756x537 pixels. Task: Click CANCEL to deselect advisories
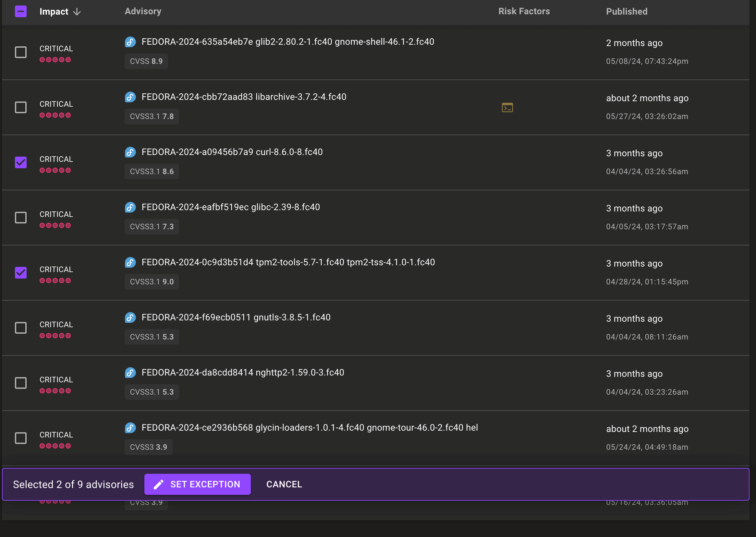click(284, 484)
